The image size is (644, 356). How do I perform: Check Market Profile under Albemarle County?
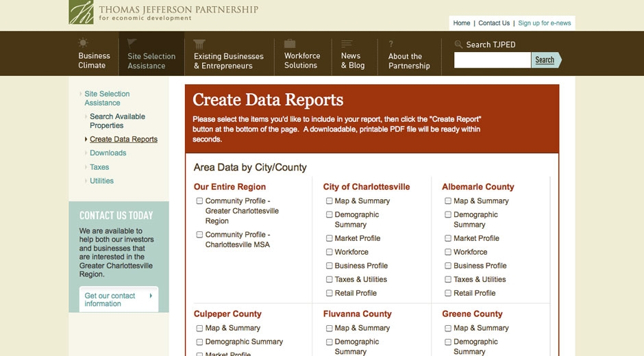tap(448, 238)
